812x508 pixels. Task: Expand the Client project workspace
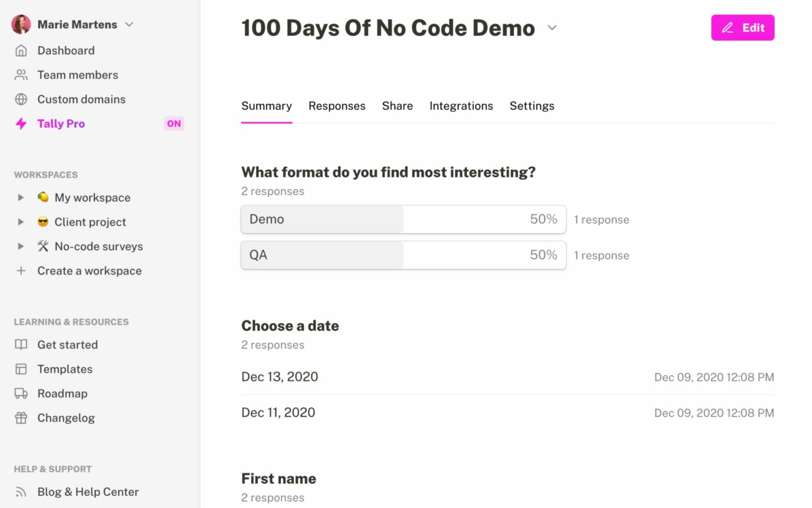(x=21, y=222)
